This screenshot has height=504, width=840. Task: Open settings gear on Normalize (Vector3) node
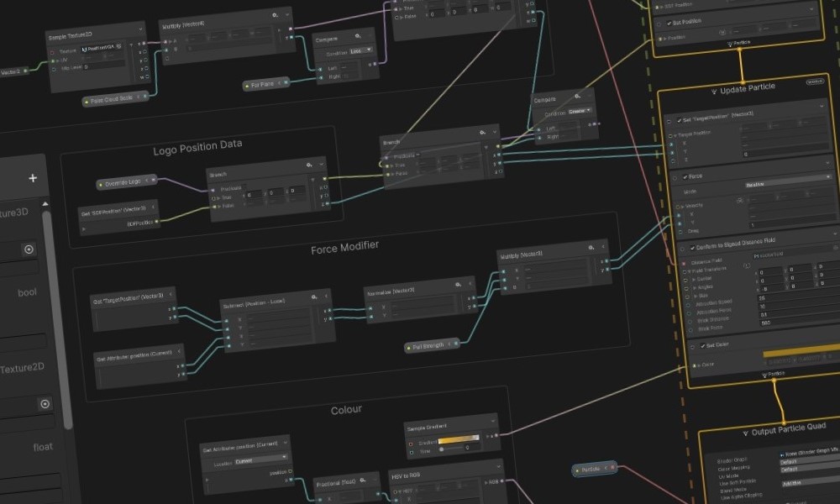(x=458, y=285)
